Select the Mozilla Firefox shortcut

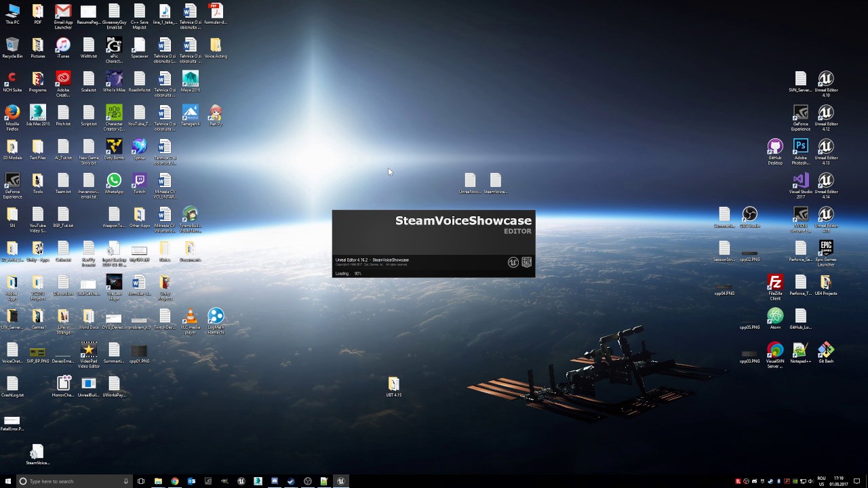[12, 118]
